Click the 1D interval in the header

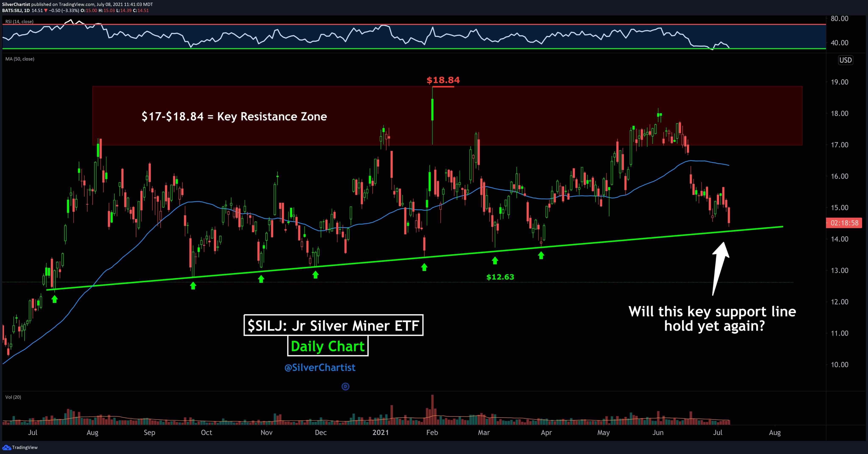[27, 10]
